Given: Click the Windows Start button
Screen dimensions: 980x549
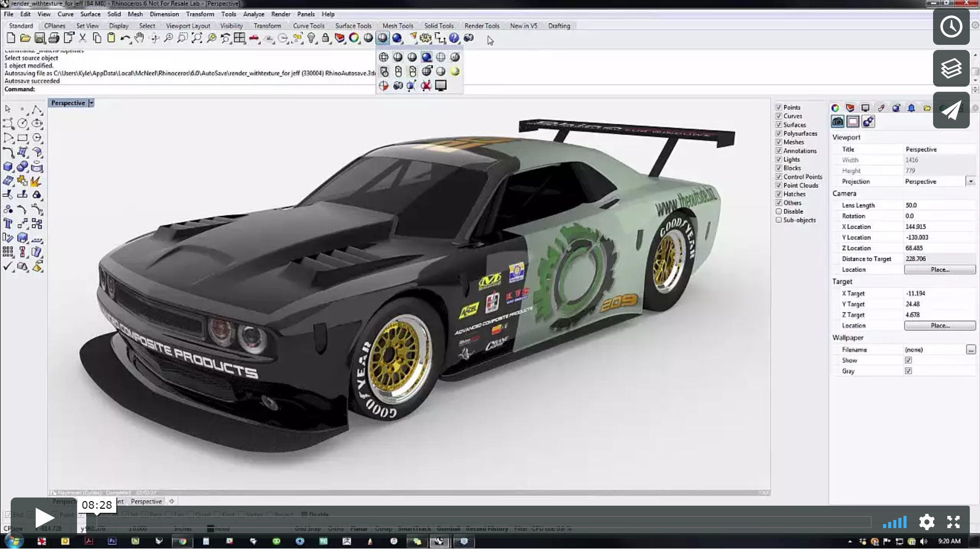Looking at the screenshot, I should pos(14,541).
